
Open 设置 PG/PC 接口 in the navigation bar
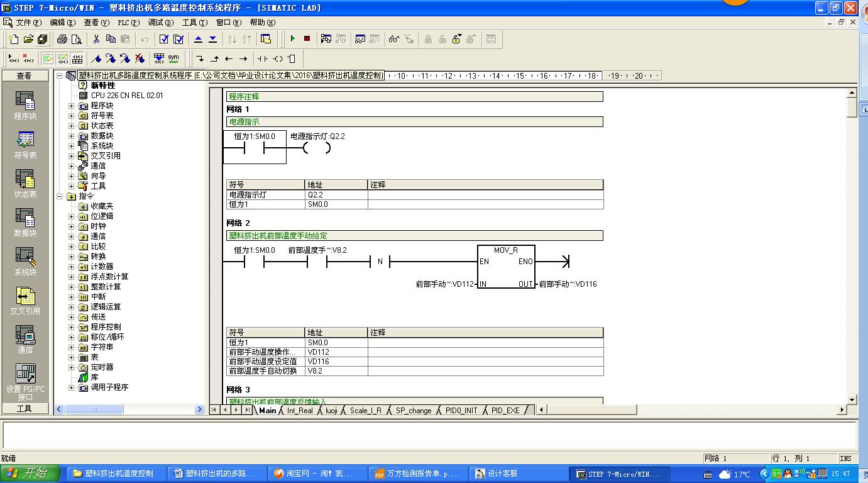point(26,382)
